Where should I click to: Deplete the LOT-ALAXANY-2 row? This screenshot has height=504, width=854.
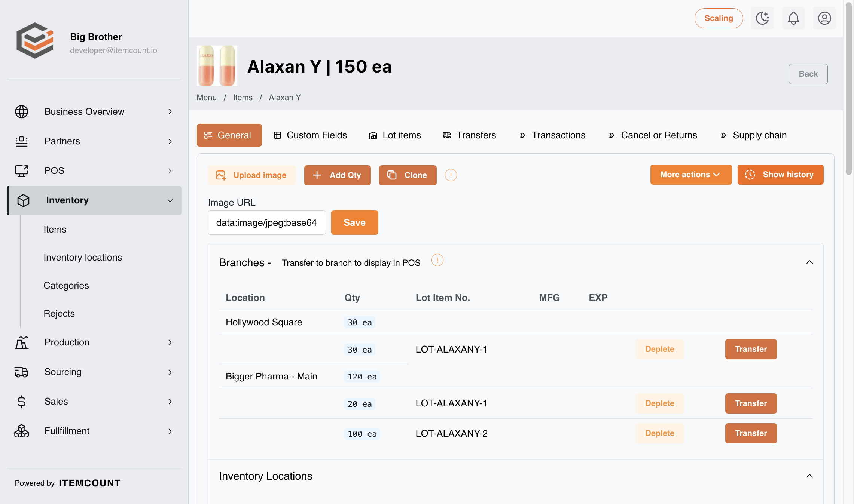[660, 433]
